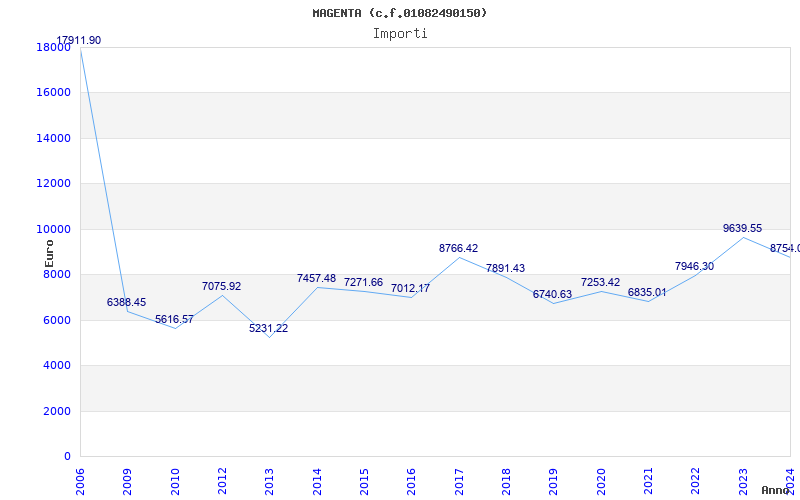This screenshot has width=800, height=500.
Task: Click the 2009 x-axis year label
Action: [128, 481]
